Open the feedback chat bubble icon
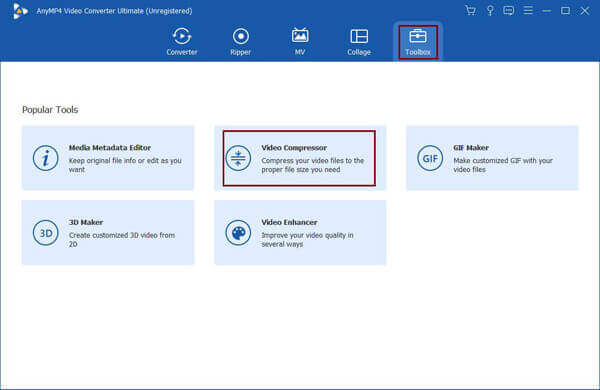Viewport: 600px width, 390px height. pos(509,10)
